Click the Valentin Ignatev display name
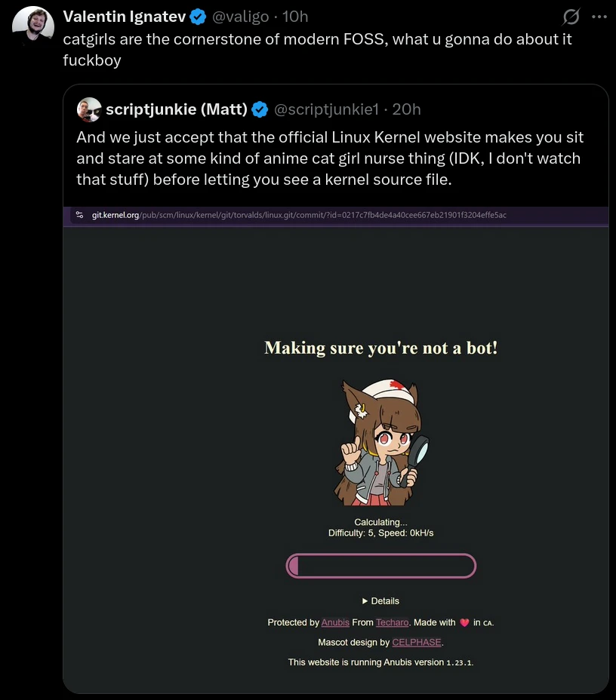This screenshot has width=616, height=700. [x=123, y=17]
